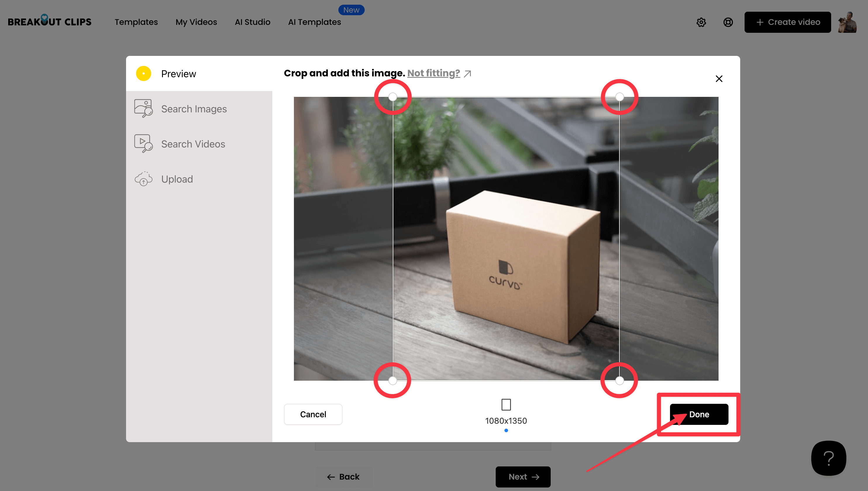
Task: Click the Search Images icon
Action: pos(143,108)
